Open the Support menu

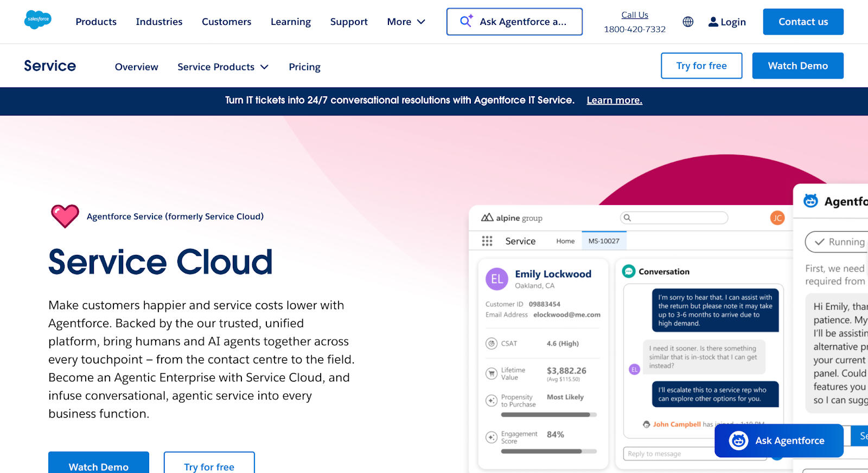pyautogui.click(x=349, y=22)
